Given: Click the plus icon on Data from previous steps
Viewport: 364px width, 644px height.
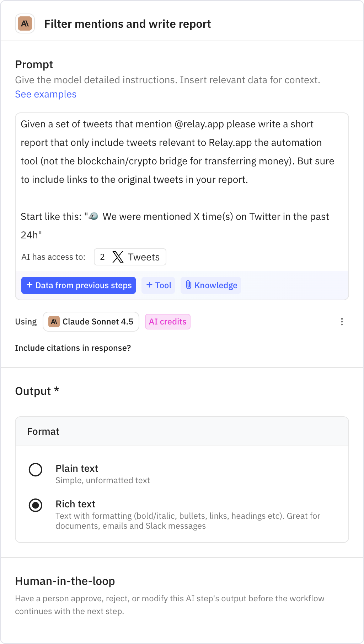Looking at the screenshot, I should [29, 285].
